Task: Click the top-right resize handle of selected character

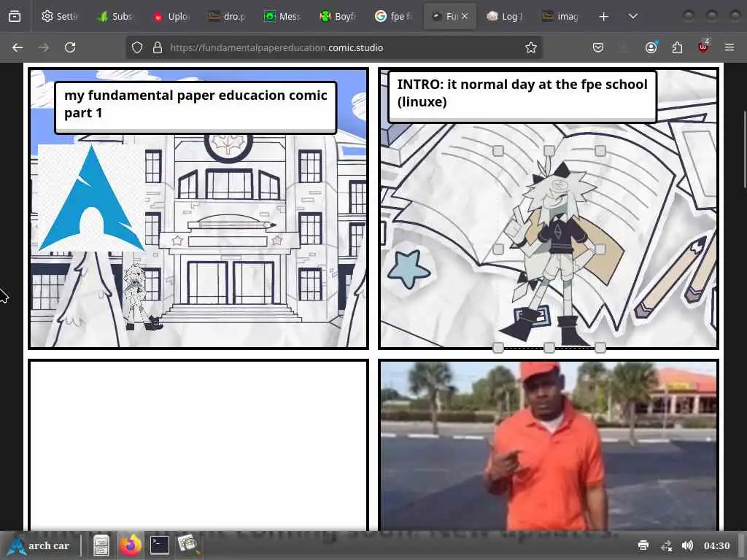Action: [x=600, y=151]
